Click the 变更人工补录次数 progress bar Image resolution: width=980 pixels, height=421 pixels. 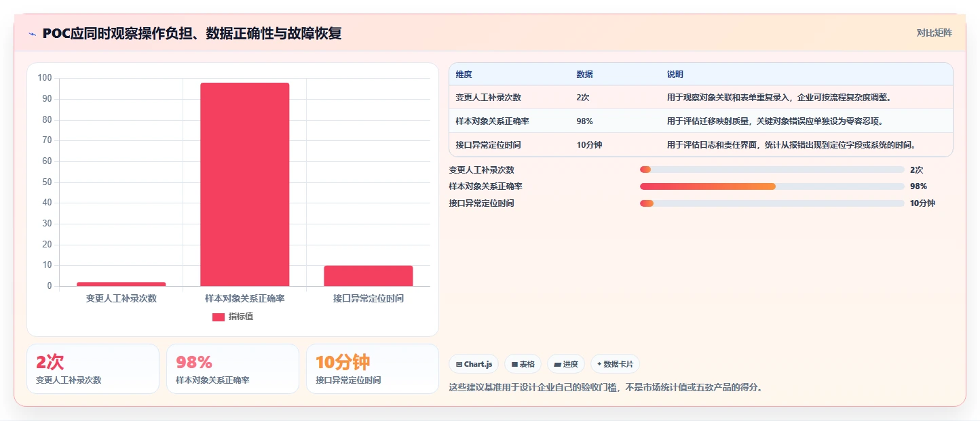click(772, 169)
